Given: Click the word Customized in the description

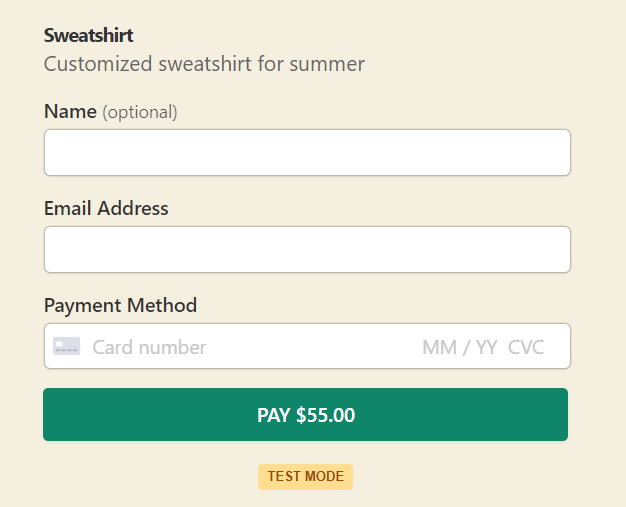Looking at the screenshot, I should pyautogui.click(x=98, y=65).
